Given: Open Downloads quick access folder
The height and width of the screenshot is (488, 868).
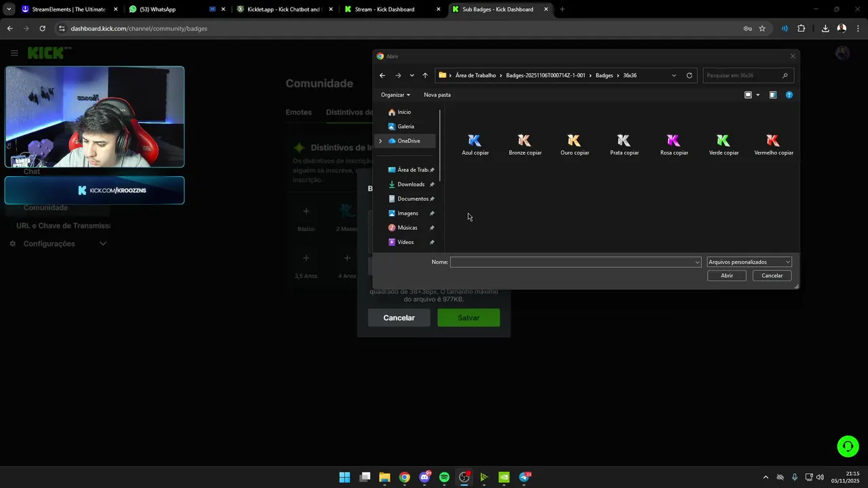Looking at the screenshot, I should [x=411, y=184].
